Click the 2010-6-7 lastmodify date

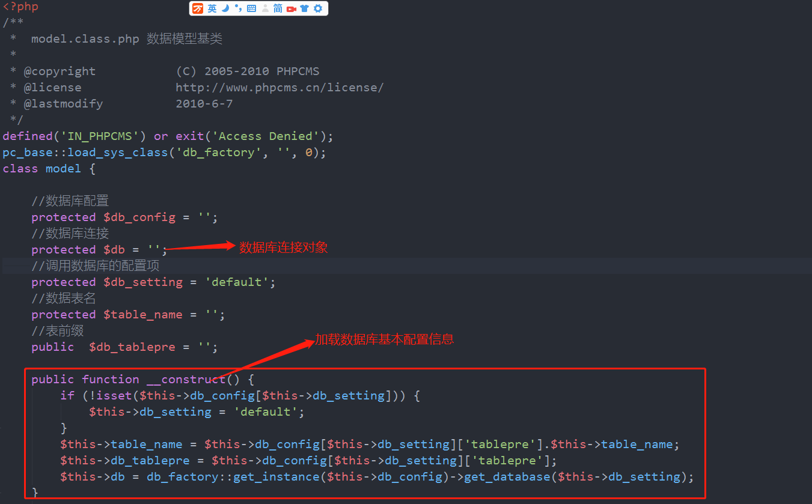(204, 104)
